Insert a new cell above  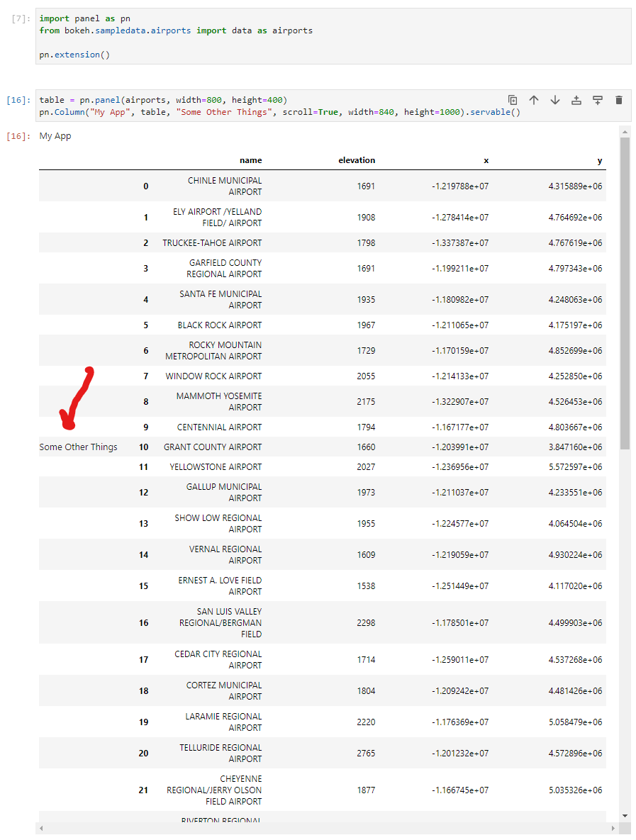click(576, 101)
